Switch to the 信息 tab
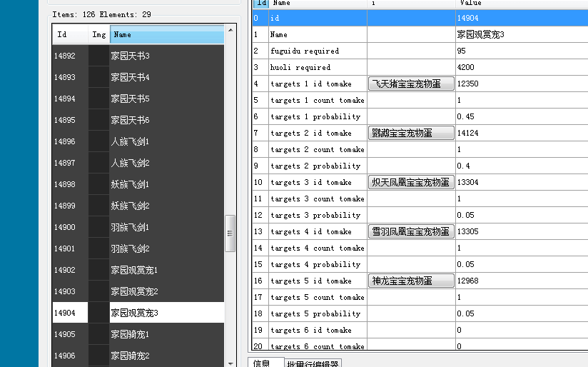Screen dimensions: 588x367 tap(266, 363)
